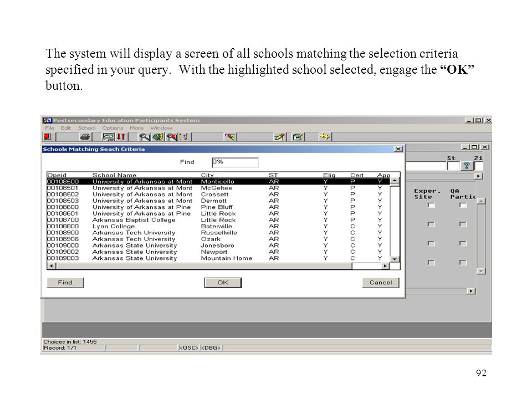Close the Schools Matching Seach Criteria dialog
This screenshot has width=532, height=399.
pos(398,149)
